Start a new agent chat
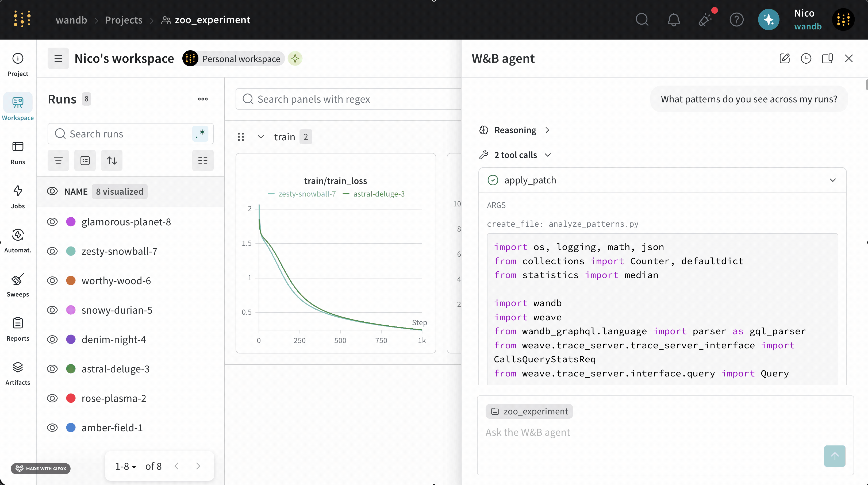The width and height of the screenshot is (868, 485). [785, 59]
